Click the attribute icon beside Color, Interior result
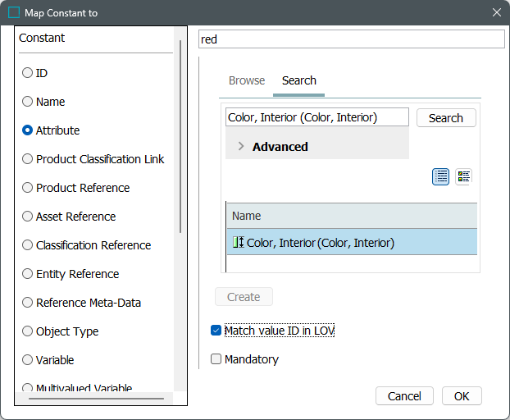The width and height of the screenshot is (510, 420). [x=238, y=242]
